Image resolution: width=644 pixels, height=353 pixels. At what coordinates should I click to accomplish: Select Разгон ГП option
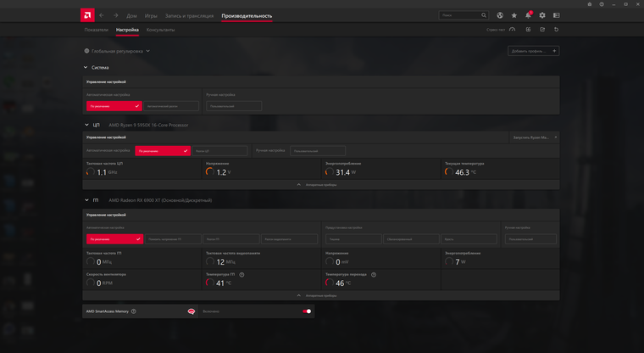tap(231, 239)
